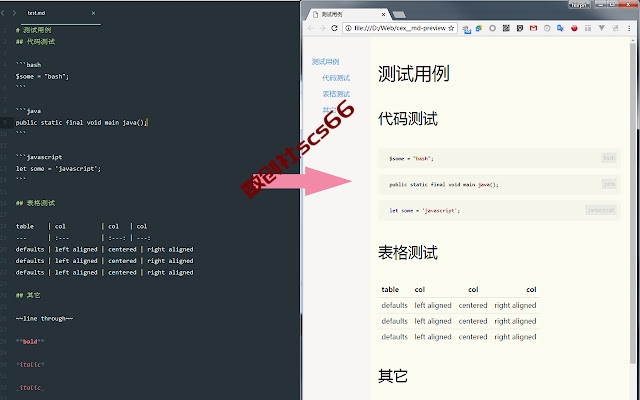Image resolution: width=640 pixels, height=400 pixels.
Task: Open the QR code extension icon
Action: pyautogui.click(x=506, y=28)
